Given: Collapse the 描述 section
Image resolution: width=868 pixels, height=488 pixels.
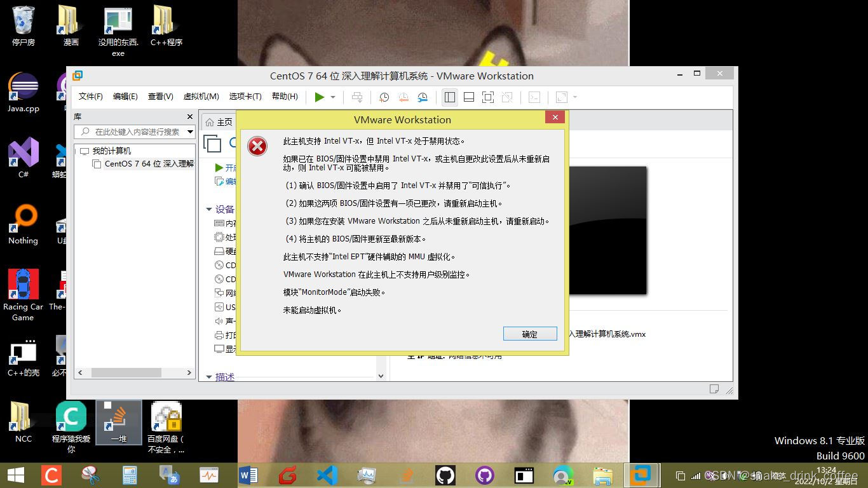Looking at the screenshot, I should pyautogui.click(x=208, y=377).
